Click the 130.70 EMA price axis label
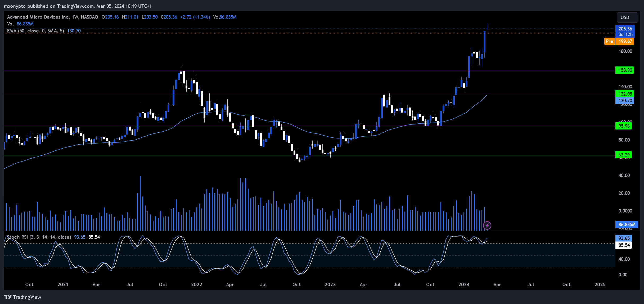Image resolution: width=644 pixels, height=304 pixels. [625, 101]
